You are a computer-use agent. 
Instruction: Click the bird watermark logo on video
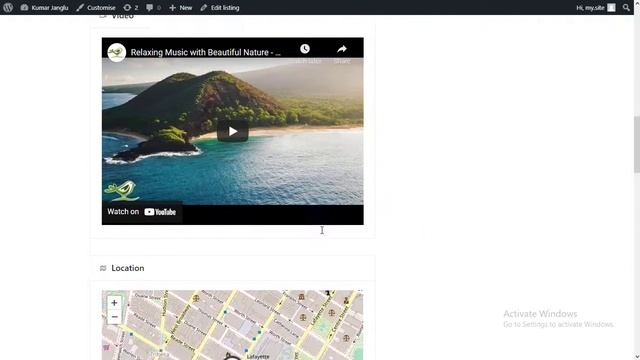tap(122, 190)
